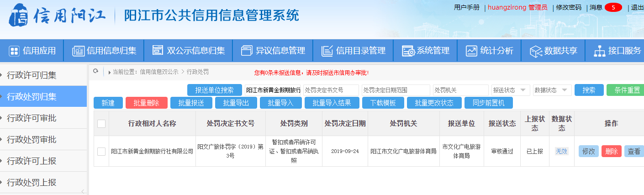Collapse the left sidebar with arrow handle
Image resolution: width=644 pixels, height=195 pixels.
coord(83,191)
